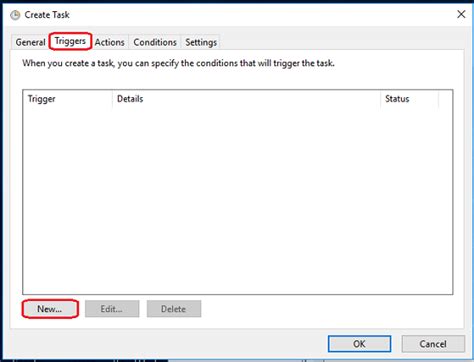This screenshot has width=474, height=362.
Task: Go to the Conditions tab
Action: coord(155,42)
